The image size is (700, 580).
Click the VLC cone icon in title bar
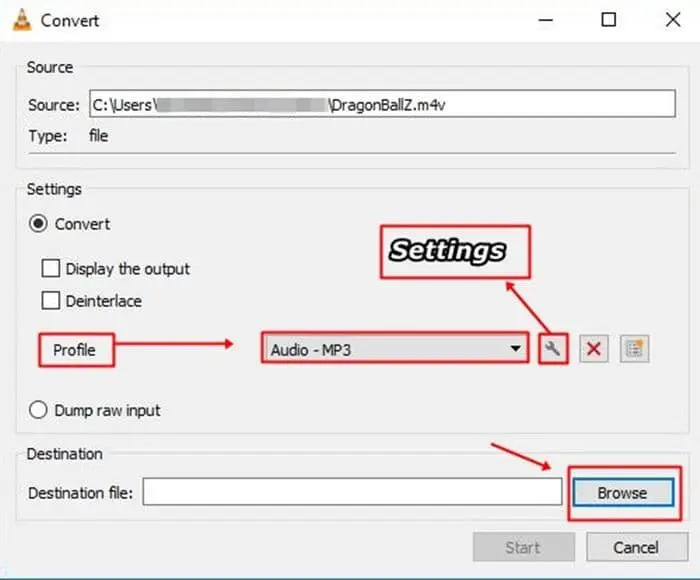tap(19, 20)
